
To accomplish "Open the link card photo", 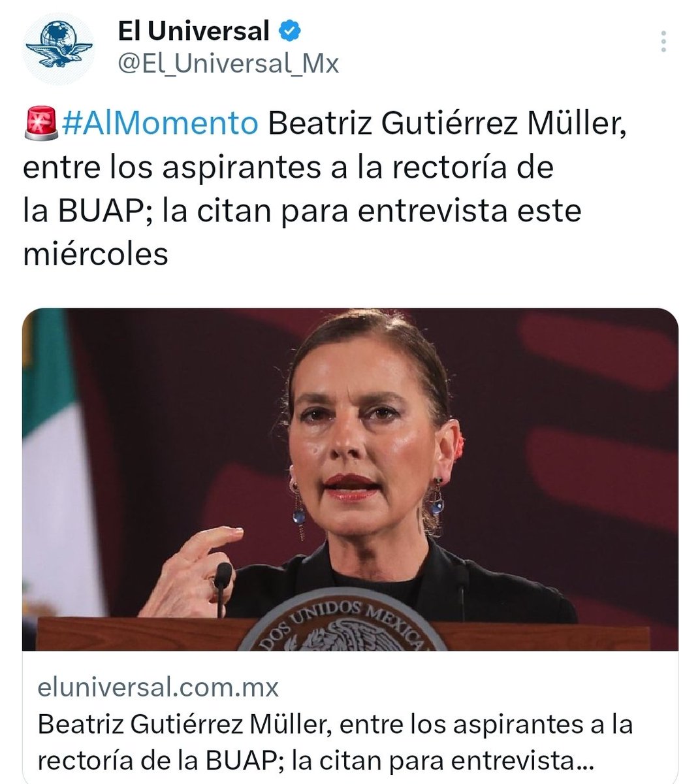I will point(350,480).
